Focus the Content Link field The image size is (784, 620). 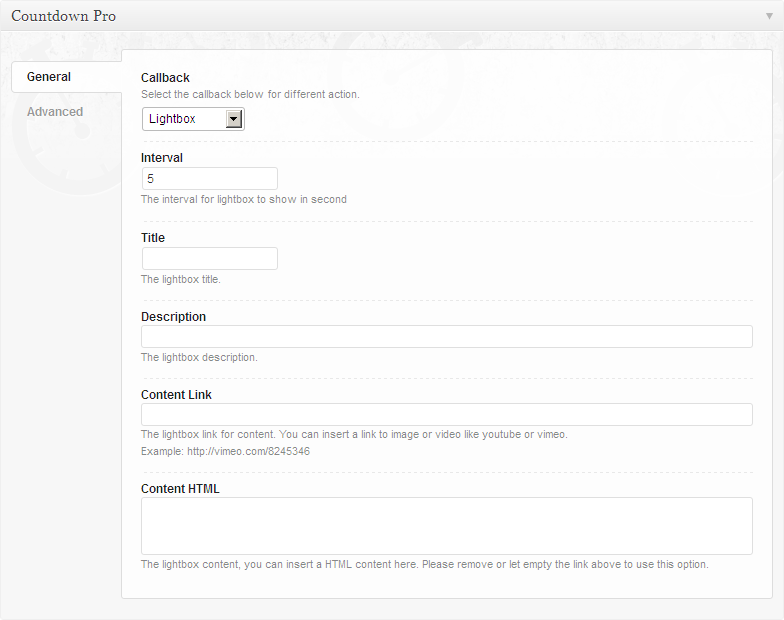point(446,415)
